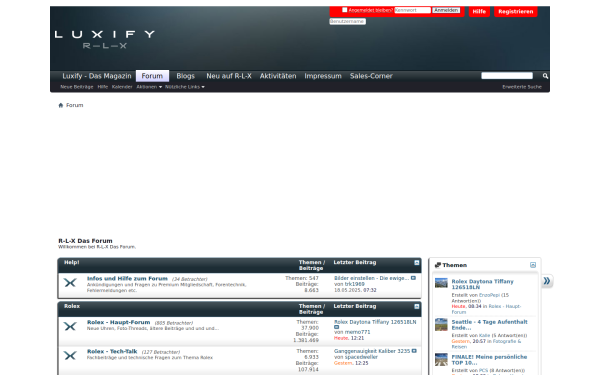This screenshot has height=375, width=600.
Task: Click Help! category header title
Action: coord(72,262)
